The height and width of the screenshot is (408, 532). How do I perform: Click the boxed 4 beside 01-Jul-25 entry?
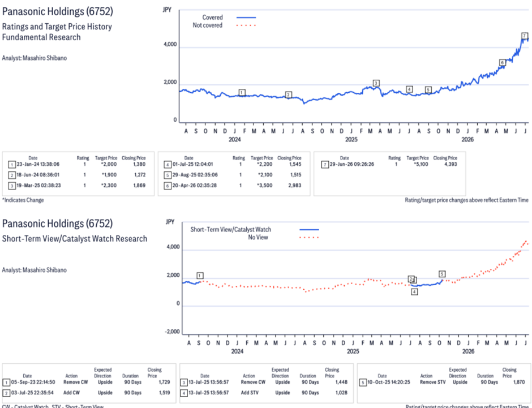168,165
